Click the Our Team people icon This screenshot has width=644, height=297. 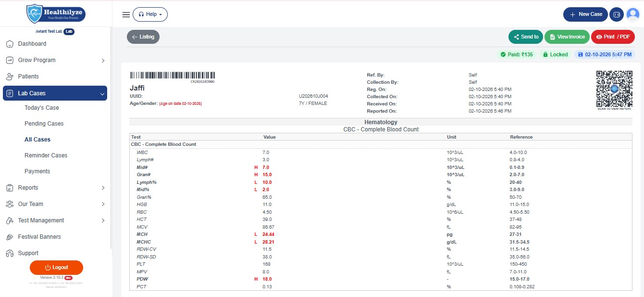tap(9, 204)
